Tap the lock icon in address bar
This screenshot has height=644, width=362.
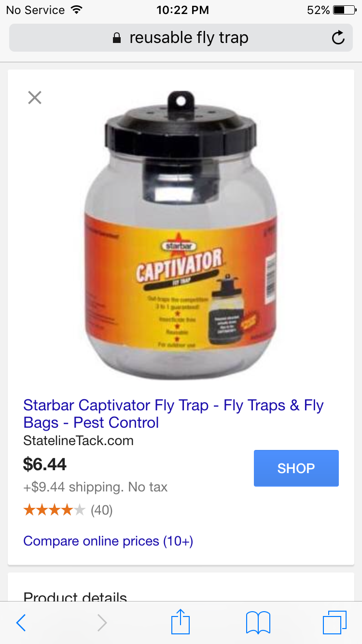pyautogui.click(x=117, y=38)
